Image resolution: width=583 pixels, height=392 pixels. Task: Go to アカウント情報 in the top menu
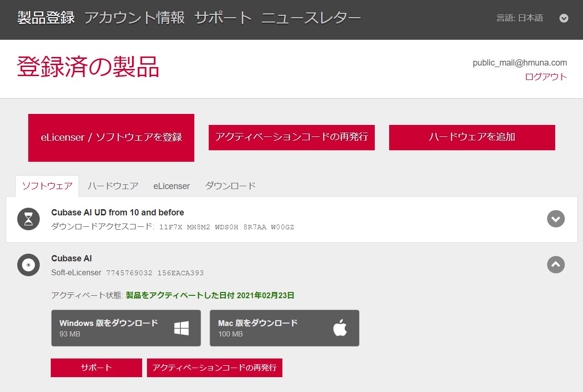pos(135,18)
